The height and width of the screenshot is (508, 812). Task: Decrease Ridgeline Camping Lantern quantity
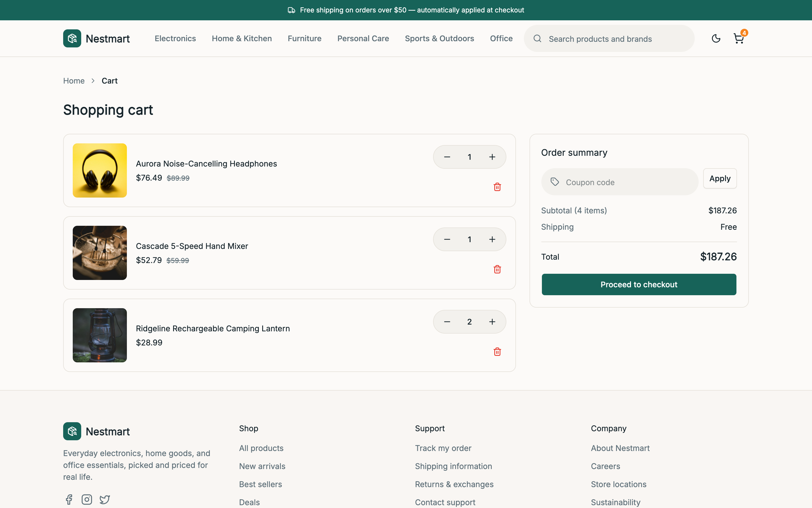coord(447,321)
